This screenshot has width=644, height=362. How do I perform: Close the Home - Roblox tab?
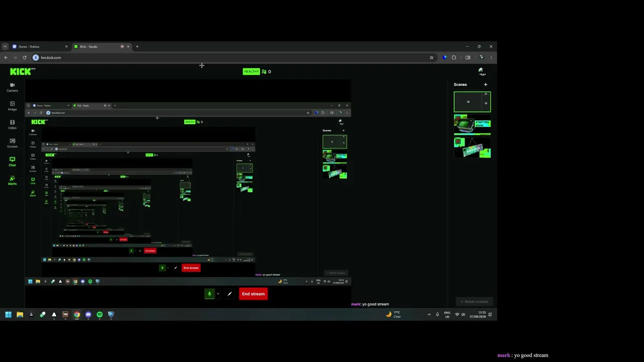[x=66, y=47]
